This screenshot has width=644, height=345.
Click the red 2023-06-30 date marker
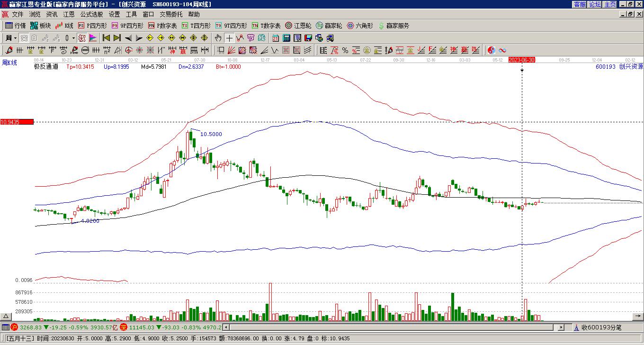(x=522, y=60)
